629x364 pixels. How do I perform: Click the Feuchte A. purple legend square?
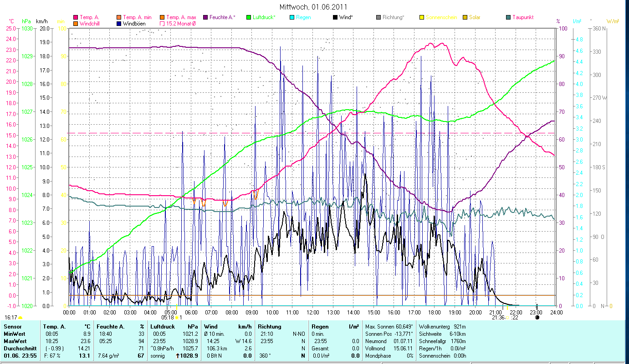[x=205, y=17]
